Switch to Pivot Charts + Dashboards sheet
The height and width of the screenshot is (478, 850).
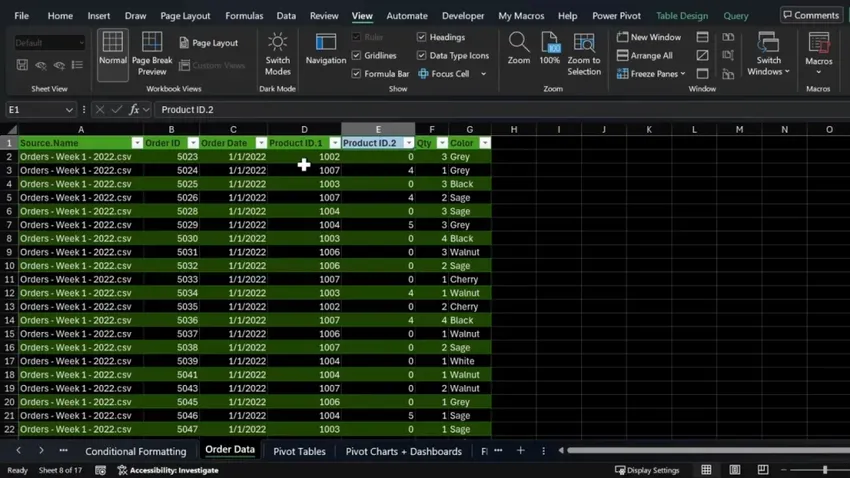pyautogui.click(x=403, y=451)
